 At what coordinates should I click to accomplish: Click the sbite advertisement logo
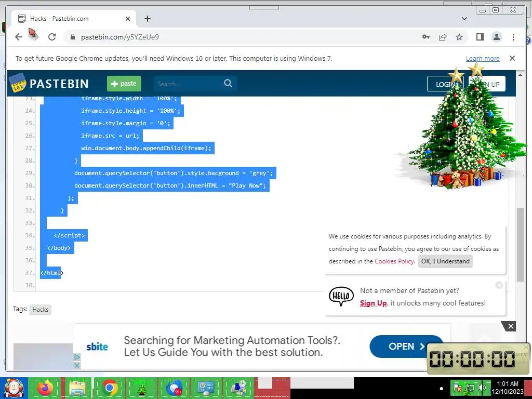tap(97, 347)
